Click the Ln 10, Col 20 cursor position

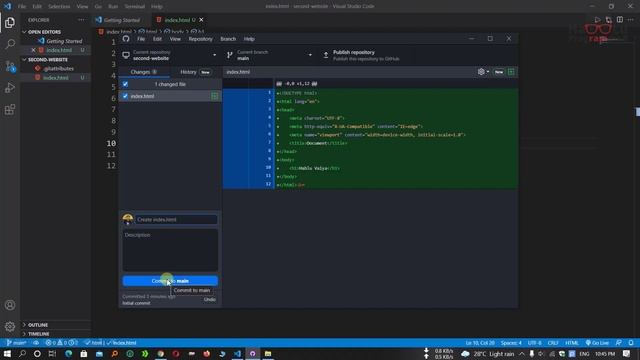[x=480, y=343]
